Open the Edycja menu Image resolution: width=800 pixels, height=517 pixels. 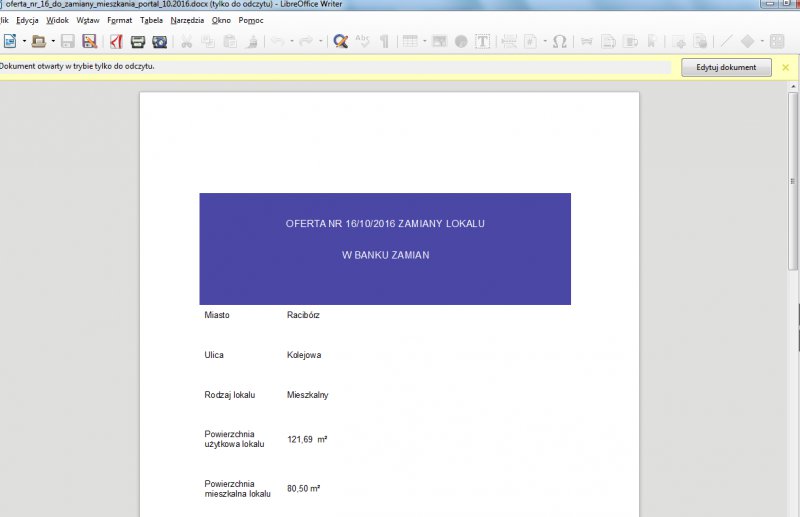(27, 20)
